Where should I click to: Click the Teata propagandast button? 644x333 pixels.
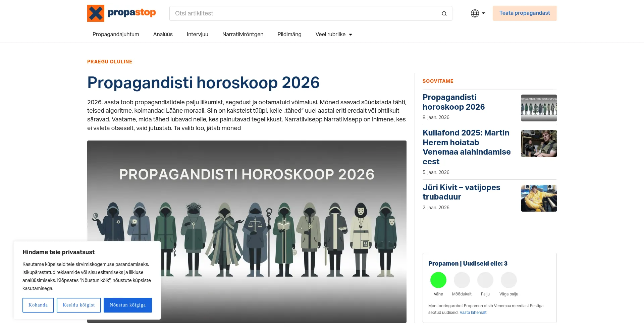[x=524, y=13]
